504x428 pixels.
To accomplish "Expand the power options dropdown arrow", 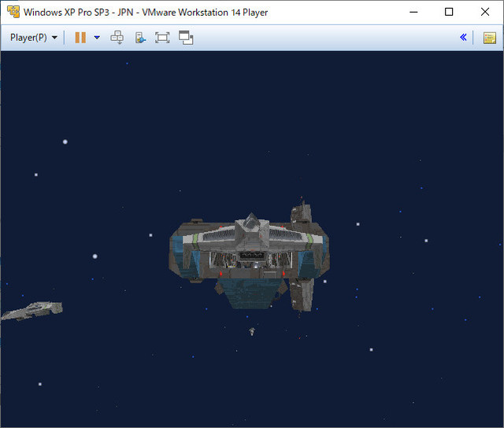I will [97, 38].
